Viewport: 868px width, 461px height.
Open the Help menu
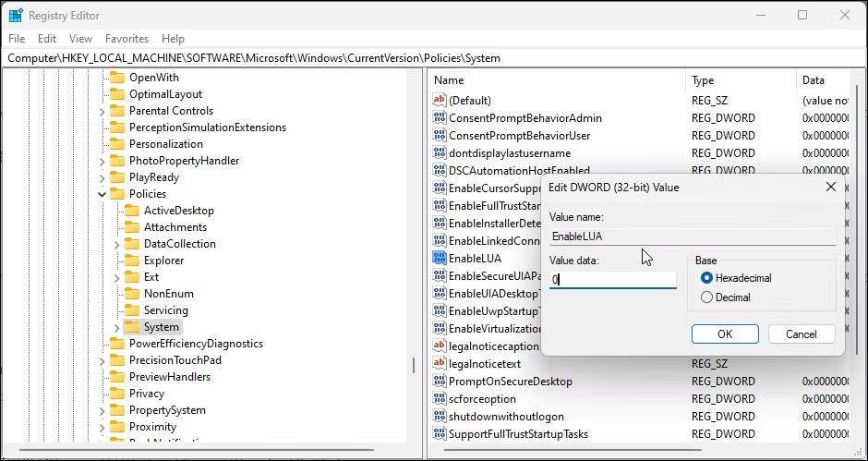(x=173, y=39)
